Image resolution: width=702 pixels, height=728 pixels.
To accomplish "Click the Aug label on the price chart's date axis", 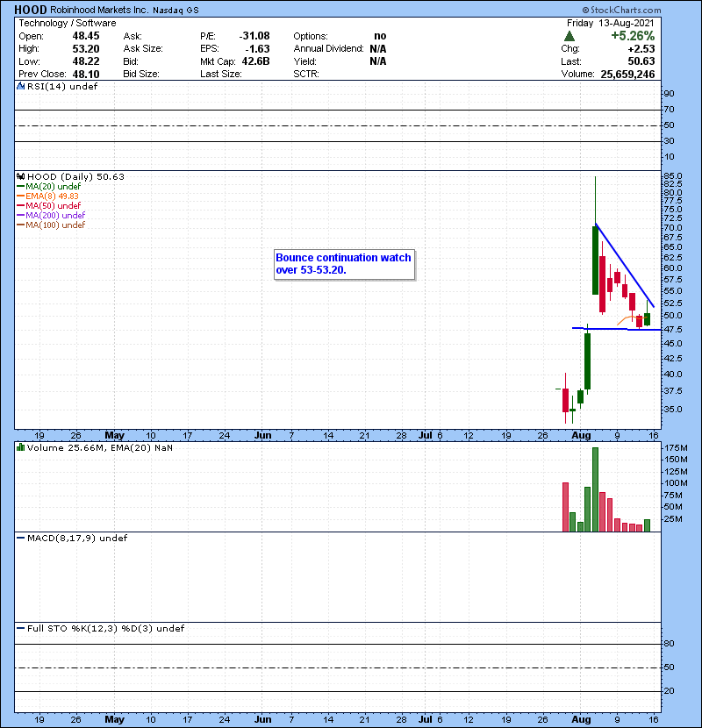I will point(581,436).
